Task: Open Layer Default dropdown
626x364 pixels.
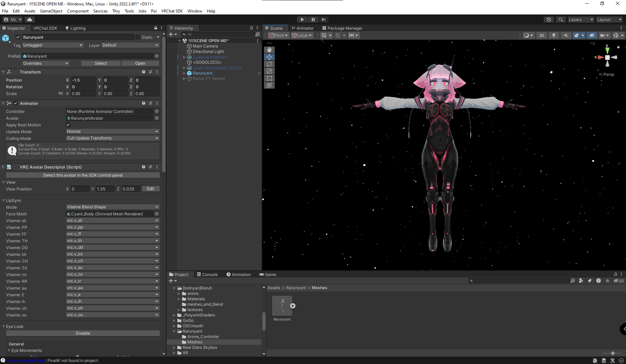Action: pos(130,45)
